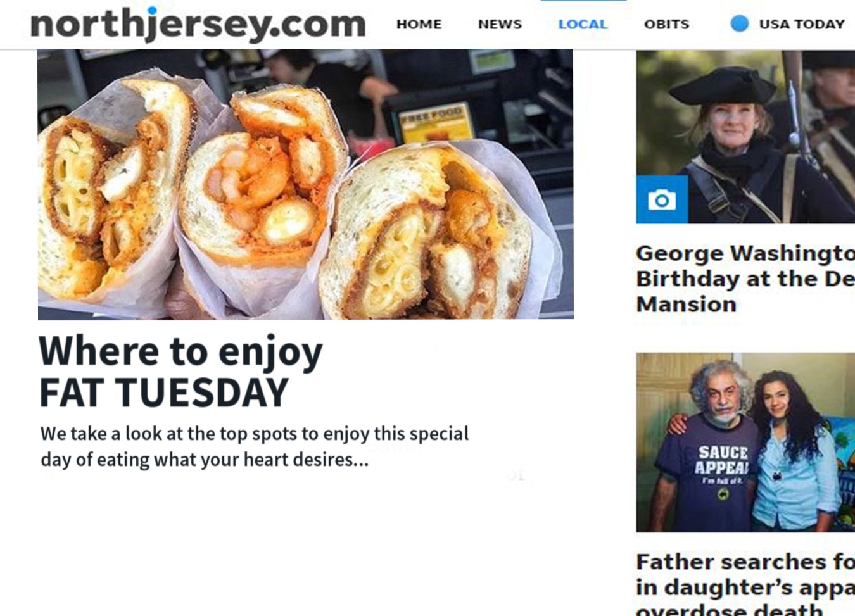Click the 'Mansion' line of Washington headline

pos(687,305)
